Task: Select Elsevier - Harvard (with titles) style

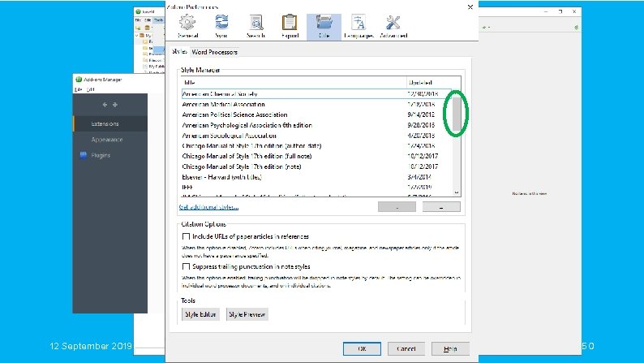Action: click(x=316, y=177)
